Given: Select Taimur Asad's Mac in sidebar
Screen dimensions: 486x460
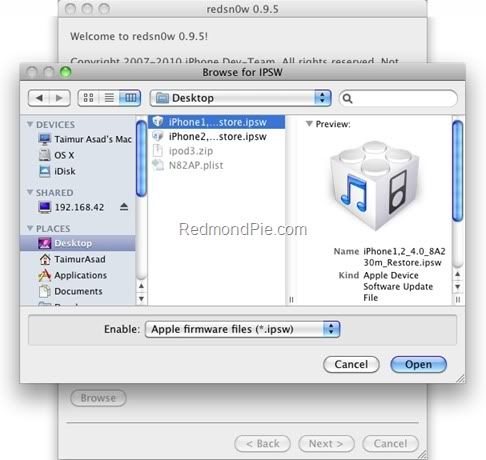Looking at the screenshot, I should point(85,139).
